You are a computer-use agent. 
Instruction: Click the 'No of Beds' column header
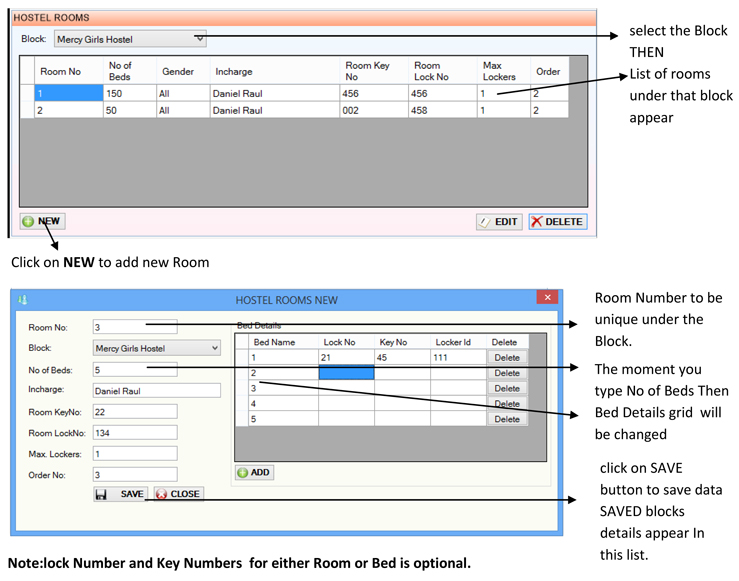click(130, 71)
